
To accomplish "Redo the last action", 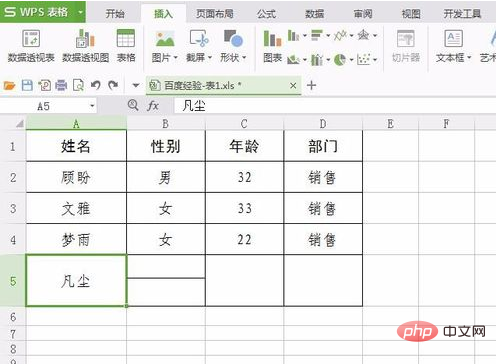I will pyautogui.click(x=113, y=85).
